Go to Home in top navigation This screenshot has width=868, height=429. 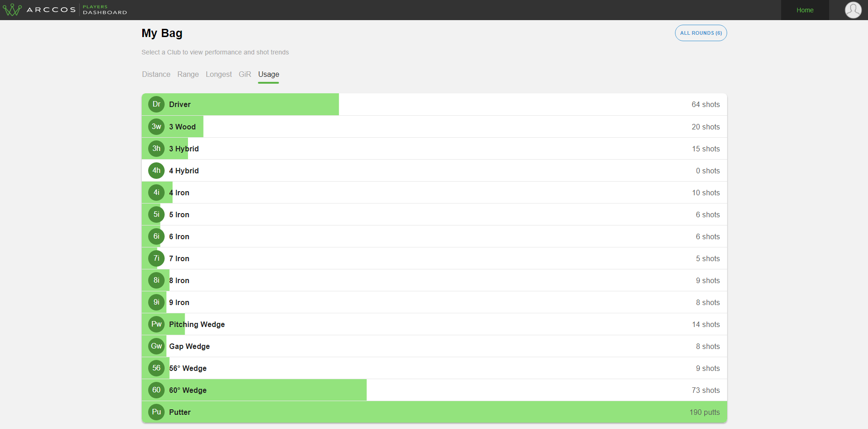point(805,10)
